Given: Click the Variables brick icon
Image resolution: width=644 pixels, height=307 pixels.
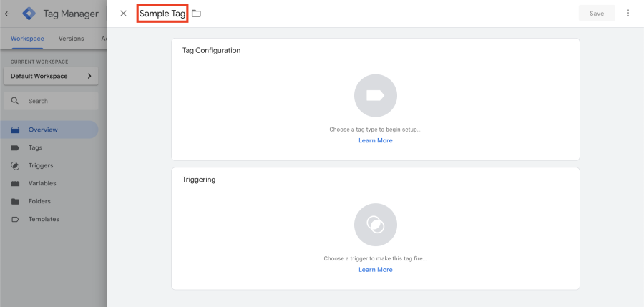Looking at the screenshot, I should coord(15,184).
